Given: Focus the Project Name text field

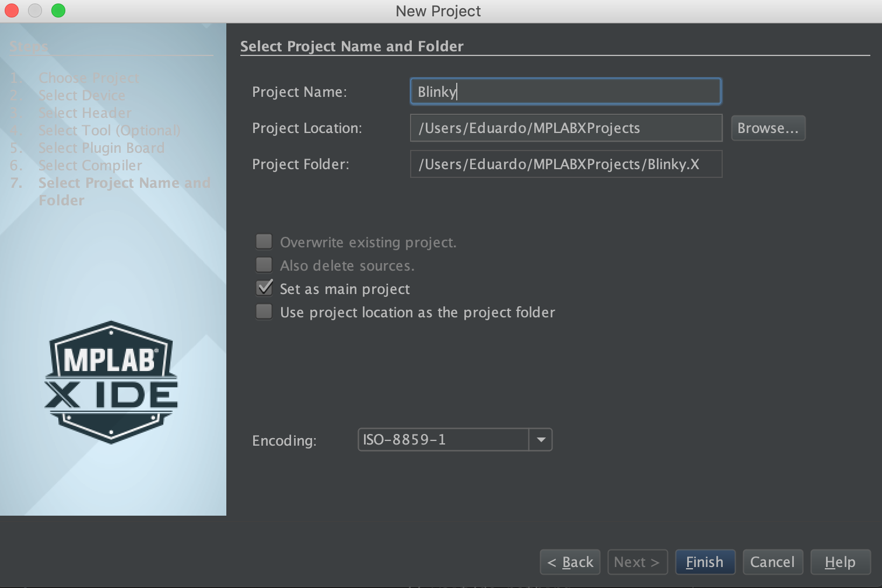Looking at the screenshot, I should click(x=566, y=92).
